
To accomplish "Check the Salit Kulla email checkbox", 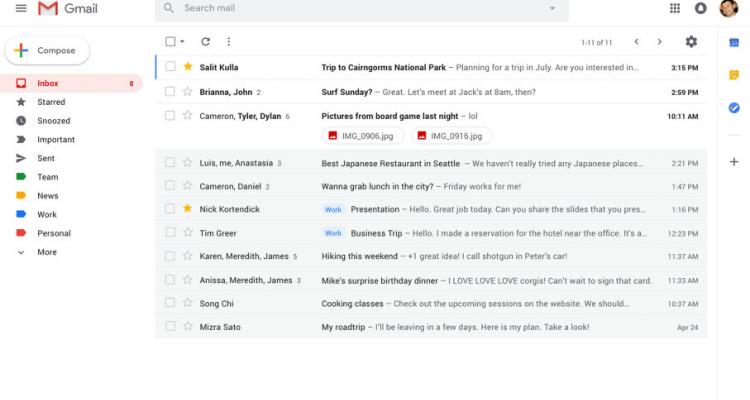I will [170, 67].
